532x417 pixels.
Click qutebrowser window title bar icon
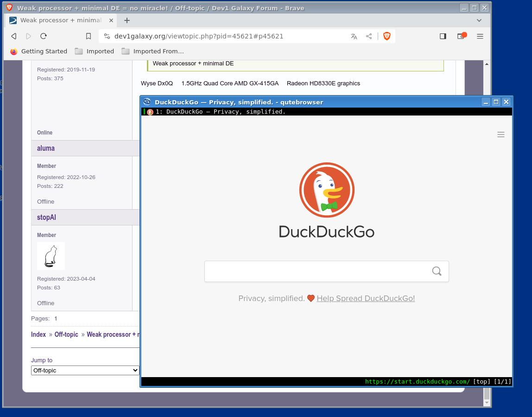(147, 102)
